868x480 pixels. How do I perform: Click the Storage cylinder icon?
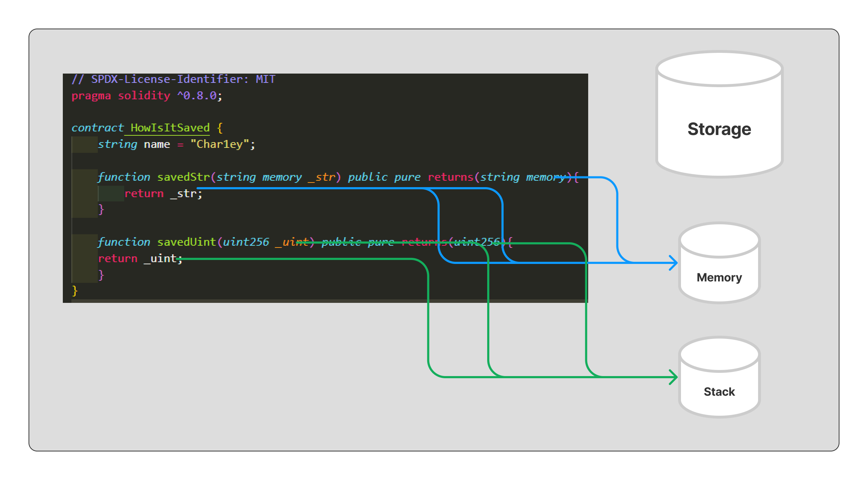point(719,107)
